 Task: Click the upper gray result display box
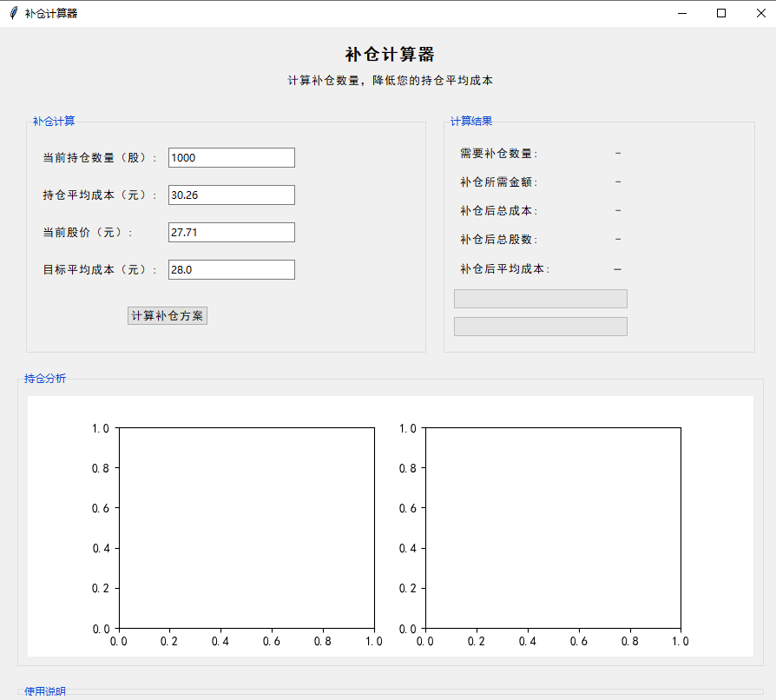(539, 298)
